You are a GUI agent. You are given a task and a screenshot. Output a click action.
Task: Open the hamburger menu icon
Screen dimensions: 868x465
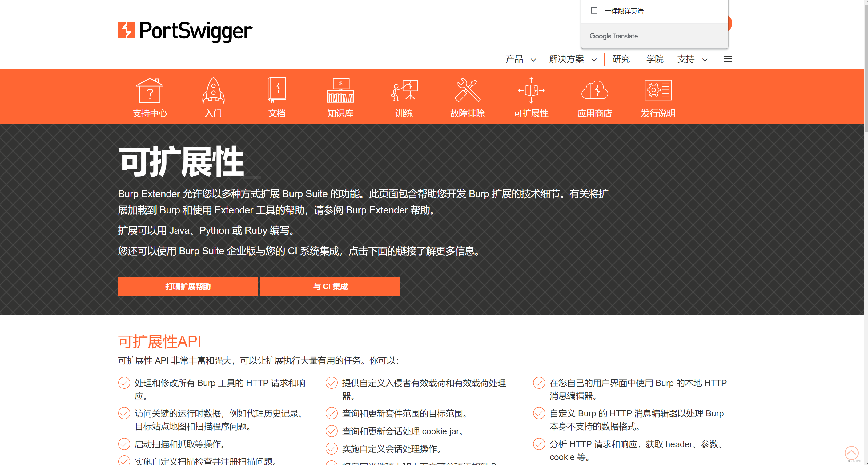[x=728, y=59]
